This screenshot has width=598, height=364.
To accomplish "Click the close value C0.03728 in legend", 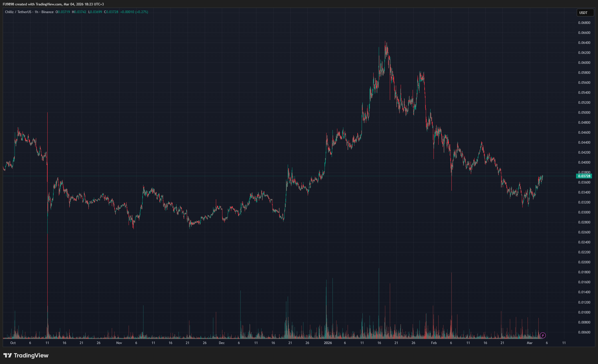I will point(111,12).
